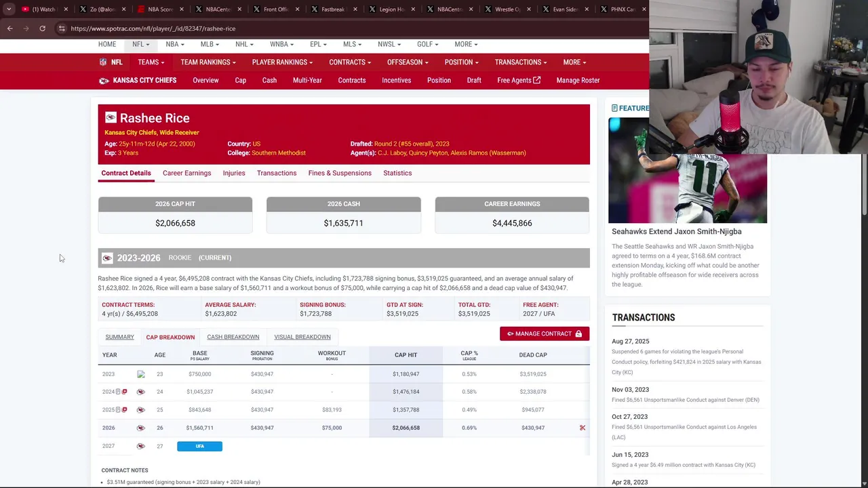Open the OFFSEASON dropdown
The width and height of the screenshot is (868, 488).
[x=408, y=62]
